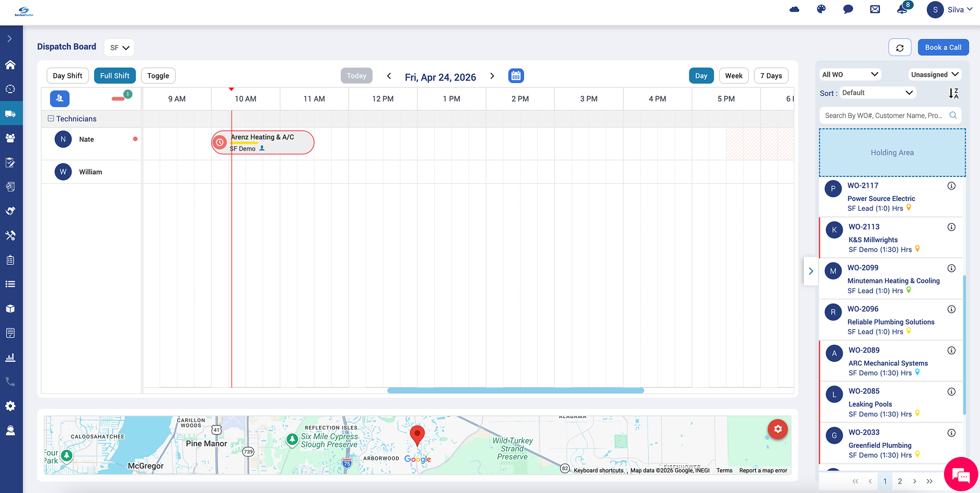Open the inventory box icon in sidebar
This screenshot has height=493, width=980.
point(10,309)
